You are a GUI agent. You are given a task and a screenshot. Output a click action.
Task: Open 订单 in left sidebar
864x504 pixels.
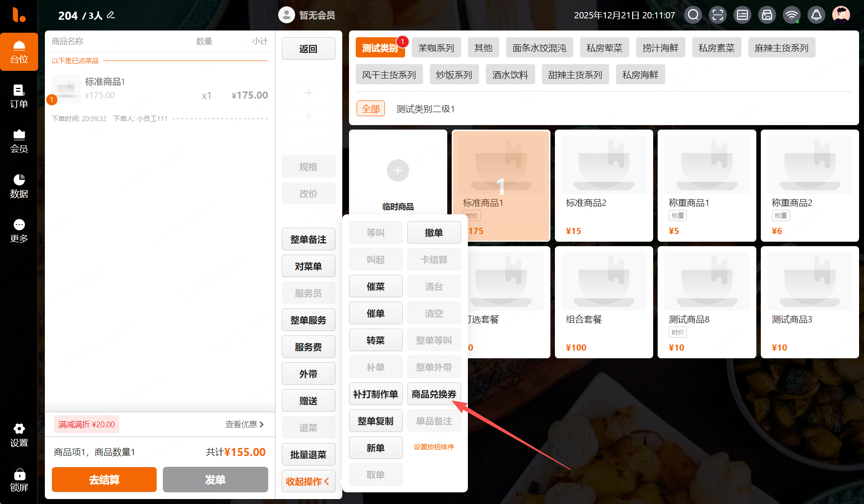pyautogui.click(x=19, y=96)
